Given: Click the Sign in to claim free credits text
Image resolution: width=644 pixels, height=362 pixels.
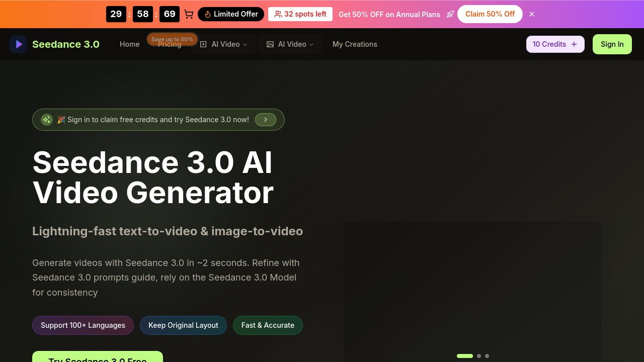Looking at the screenshot, I should point(153,120).
